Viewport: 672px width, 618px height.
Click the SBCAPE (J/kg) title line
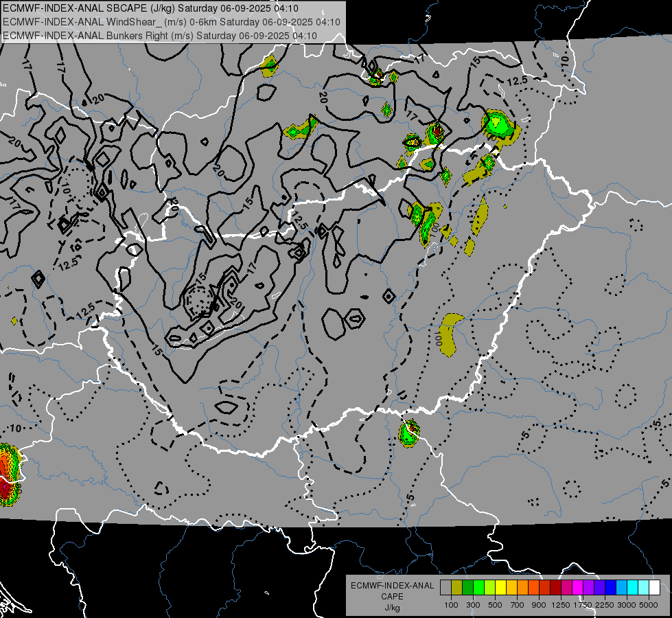click(151, 8)
